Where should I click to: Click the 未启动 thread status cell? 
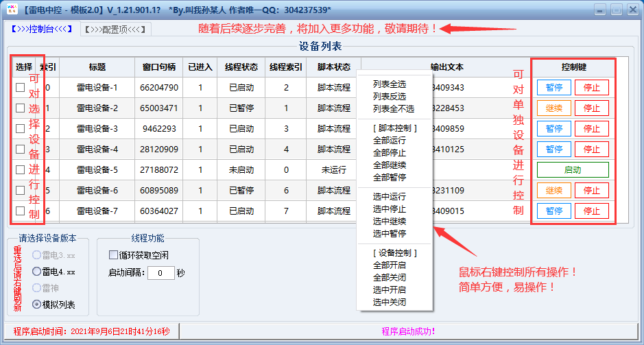point(241,169)
